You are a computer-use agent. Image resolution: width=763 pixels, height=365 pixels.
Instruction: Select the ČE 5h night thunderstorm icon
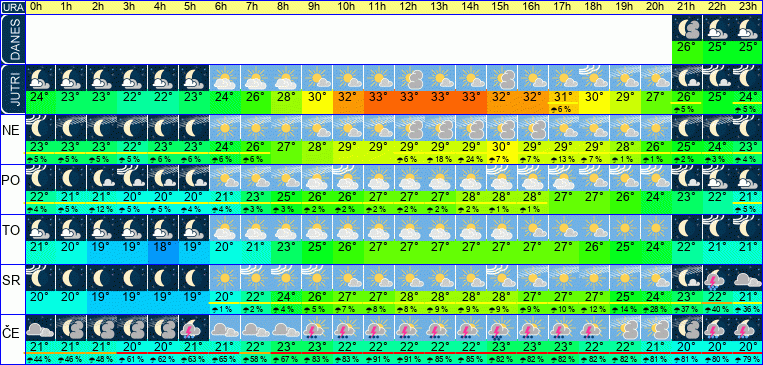(194, 328)
